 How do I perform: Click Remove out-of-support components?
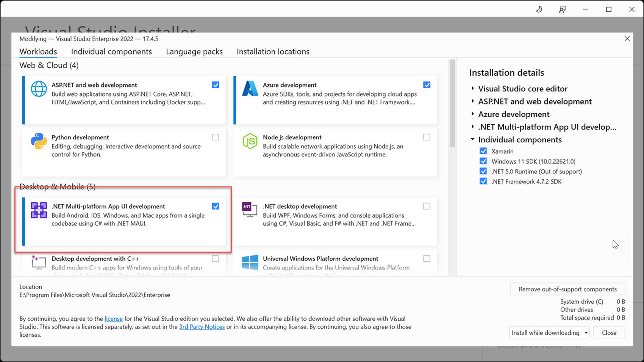pos(567,289)
